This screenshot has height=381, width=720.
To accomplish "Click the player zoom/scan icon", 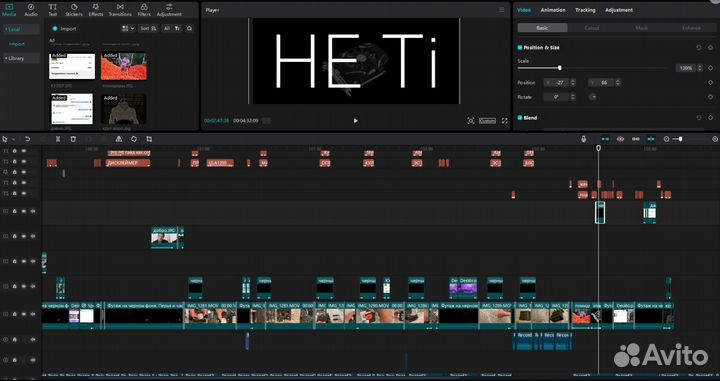I will (x=471, y=121).
